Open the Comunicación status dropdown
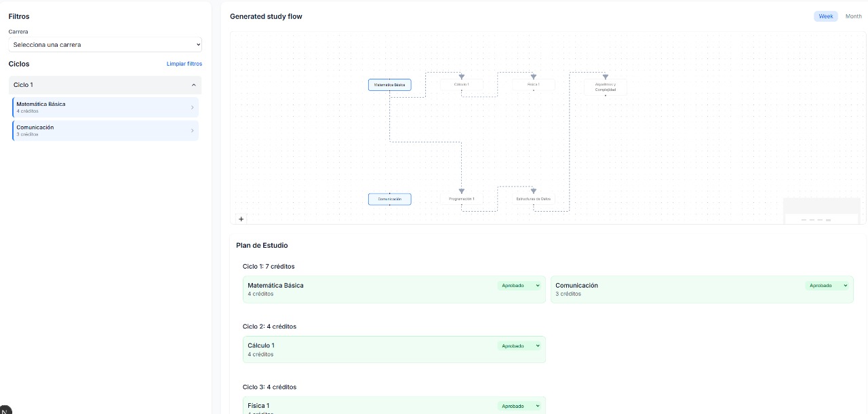Screen dimensions: 868x414 point(827,285)
